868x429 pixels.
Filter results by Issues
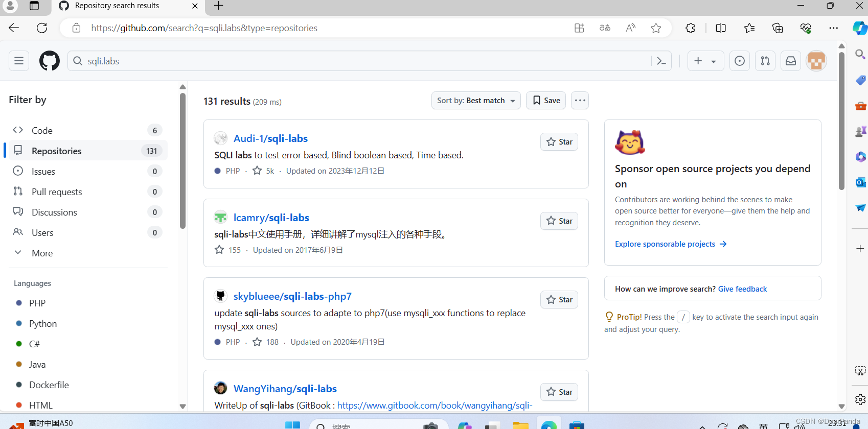[88, 171]
